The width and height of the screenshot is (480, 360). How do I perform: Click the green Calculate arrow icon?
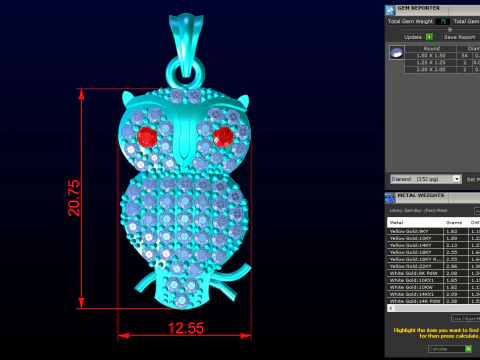pyautogui.click(x=468, y=349)
